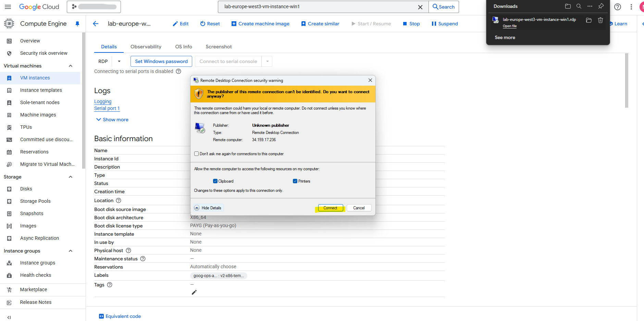This screenshot has width=644, height=321.
Task: Collapse the sidebar navigation panel
Action: pyautogui.click(x=9, y=317)
